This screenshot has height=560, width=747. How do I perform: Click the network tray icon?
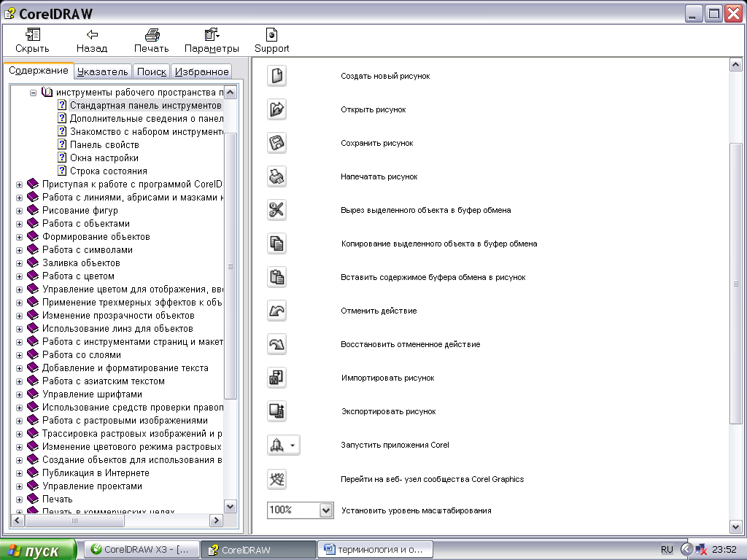(701, 550)
